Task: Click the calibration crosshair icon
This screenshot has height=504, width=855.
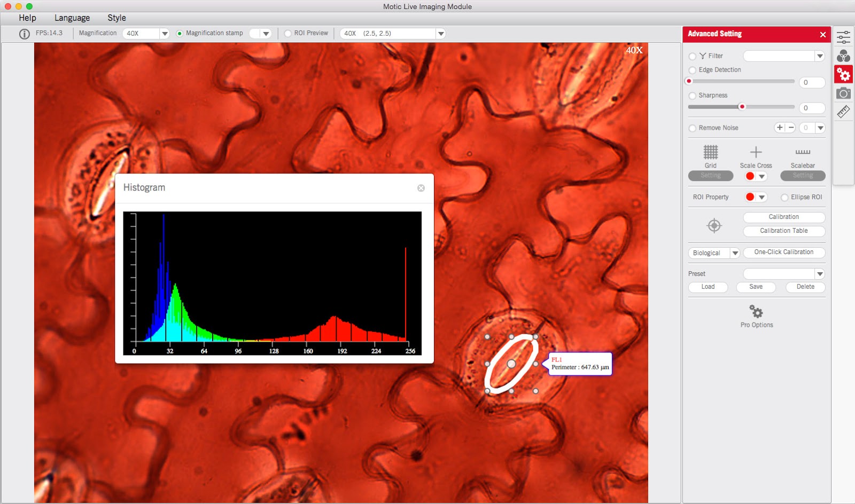Action: point(715,225)
